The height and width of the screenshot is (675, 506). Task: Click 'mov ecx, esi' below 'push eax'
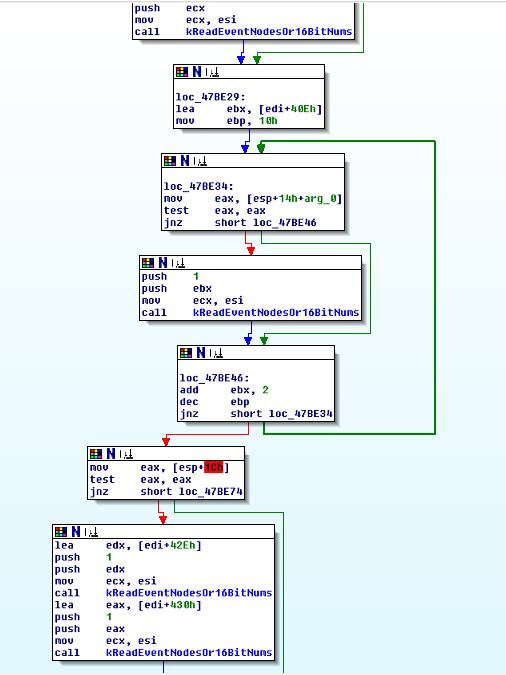[106, 641]
